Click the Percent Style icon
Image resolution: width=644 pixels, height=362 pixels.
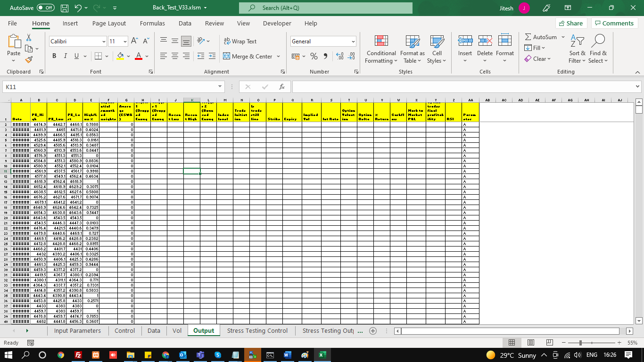[x=314, y=56]
